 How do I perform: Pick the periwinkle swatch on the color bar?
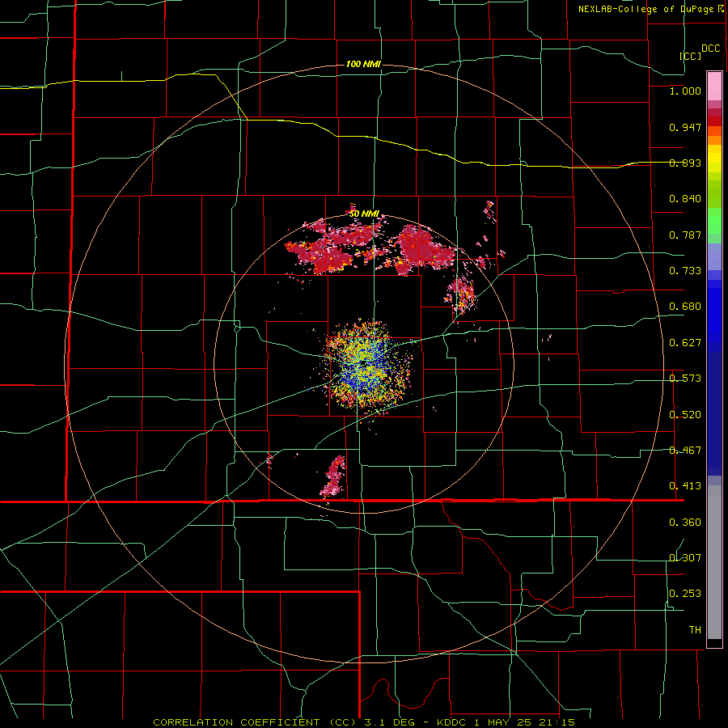714,257
